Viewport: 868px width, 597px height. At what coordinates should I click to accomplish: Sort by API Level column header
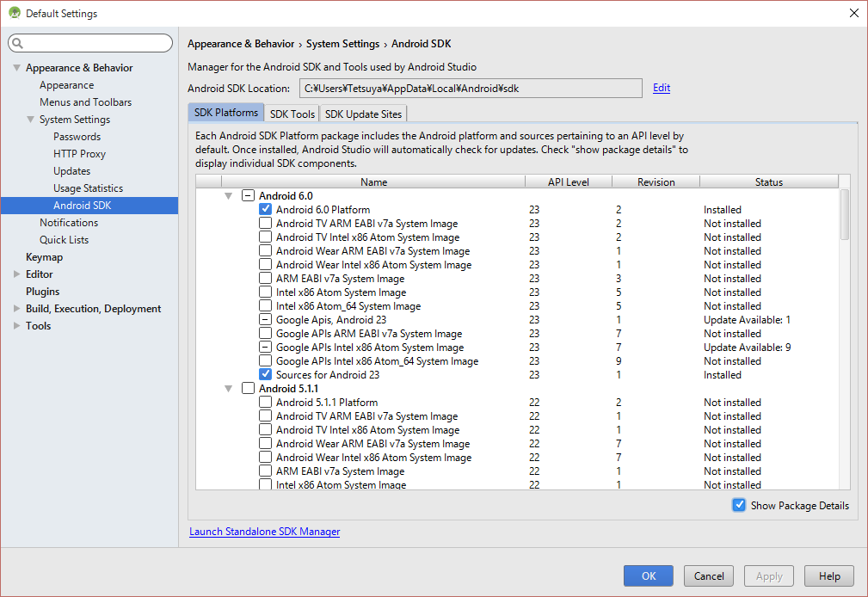pos(569,182)
